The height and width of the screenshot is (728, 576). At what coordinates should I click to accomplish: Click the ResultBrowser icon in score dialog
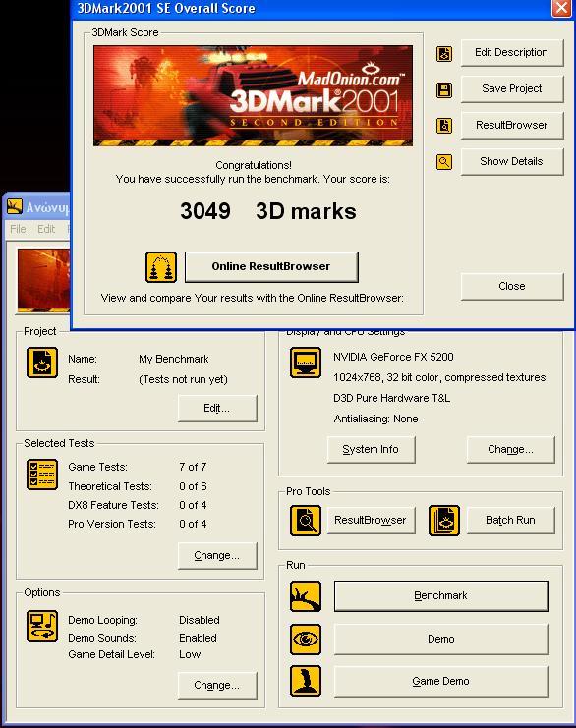coord(444,126)
